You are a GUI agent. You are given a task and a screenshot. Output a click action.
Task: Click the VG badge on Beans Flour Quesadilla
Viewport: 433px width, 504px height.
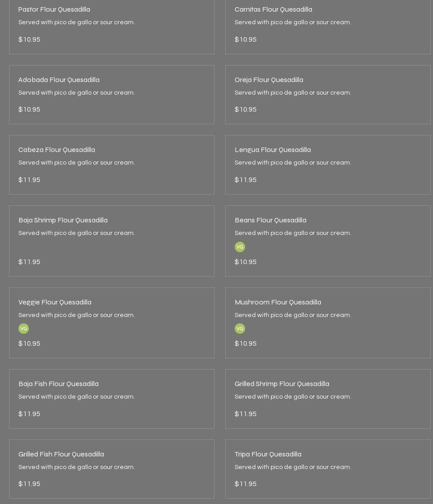(x=240, y=247)
